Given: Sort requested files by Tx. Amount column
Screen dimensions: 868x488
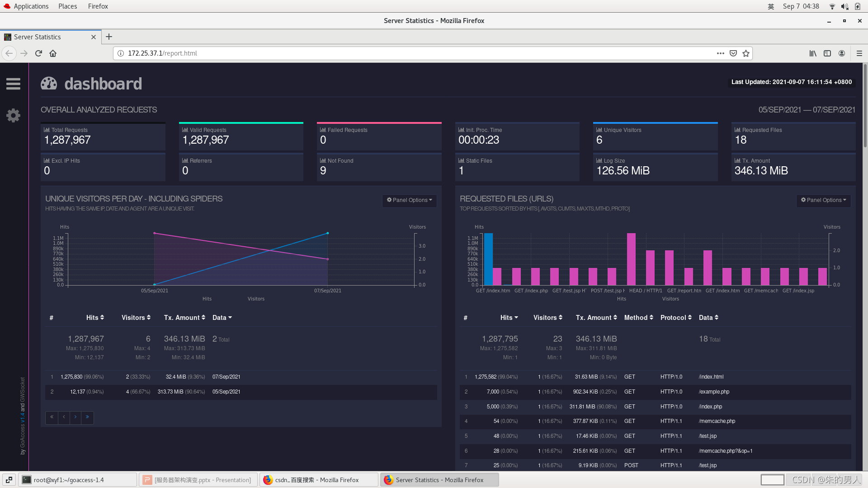Looking at the screenshot, I should click(x=596, y=318).
